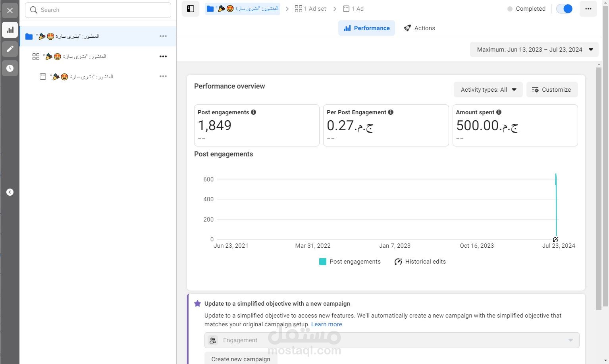
Task: Click into the Search field
Action: 98,10
